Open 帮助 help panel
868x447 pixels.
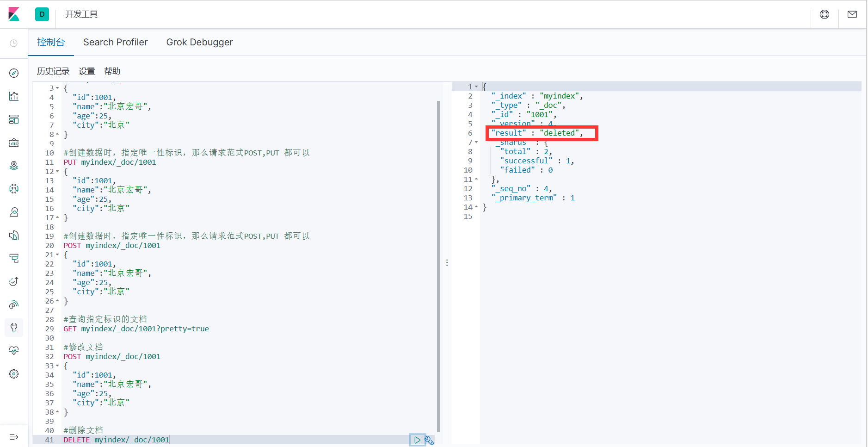point(112,71)
